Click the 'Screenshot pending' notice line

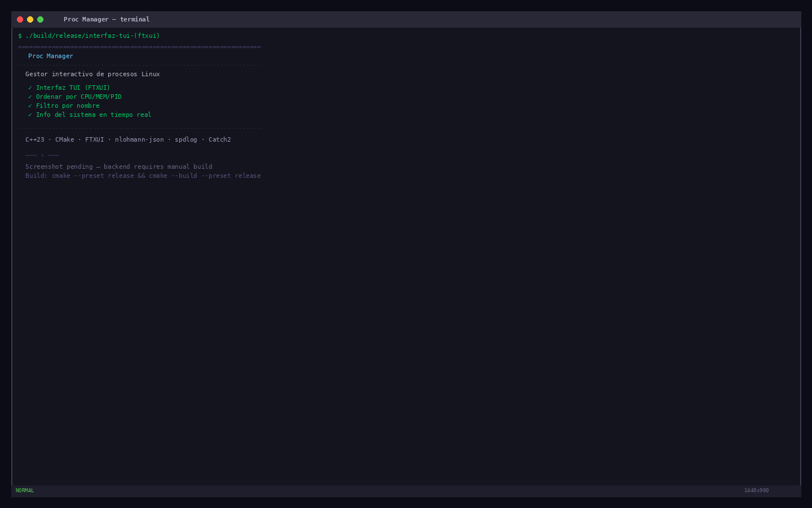pyautogui.click(x=119, y=167)
